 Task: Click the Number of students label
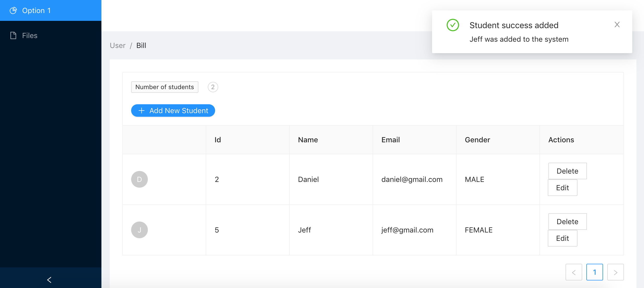[x=165, y=87]
